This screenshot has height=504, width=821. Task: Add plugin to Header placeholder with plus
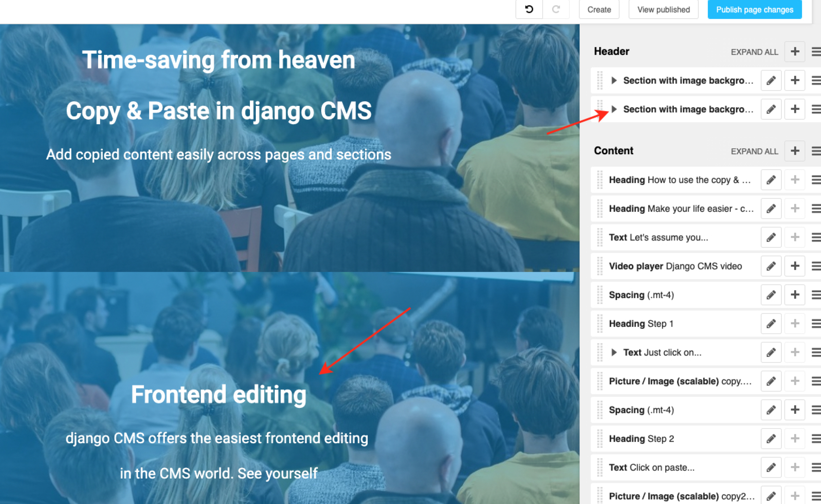(795, 52)
